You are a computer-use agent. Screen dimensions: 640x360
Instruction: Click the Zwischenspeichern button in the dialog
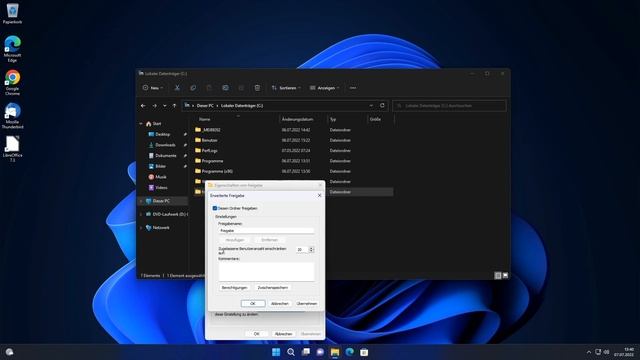coord(273,287)
